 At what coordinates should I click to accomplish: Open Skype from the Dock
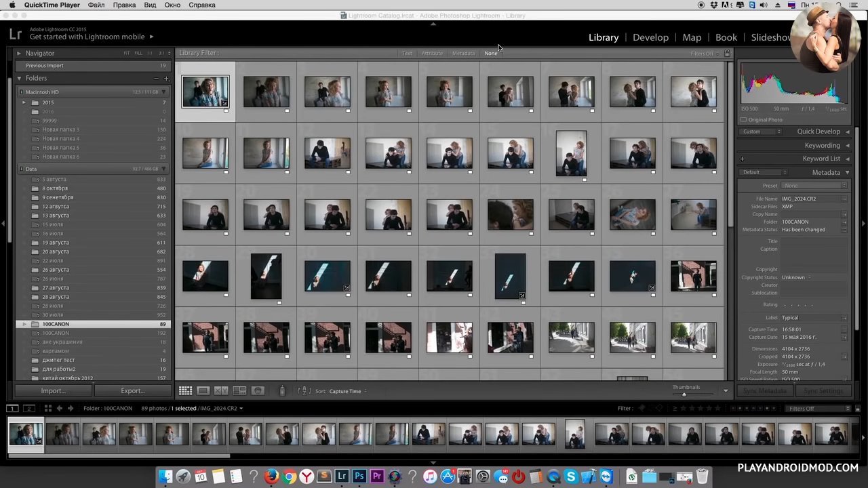[571, 476]
